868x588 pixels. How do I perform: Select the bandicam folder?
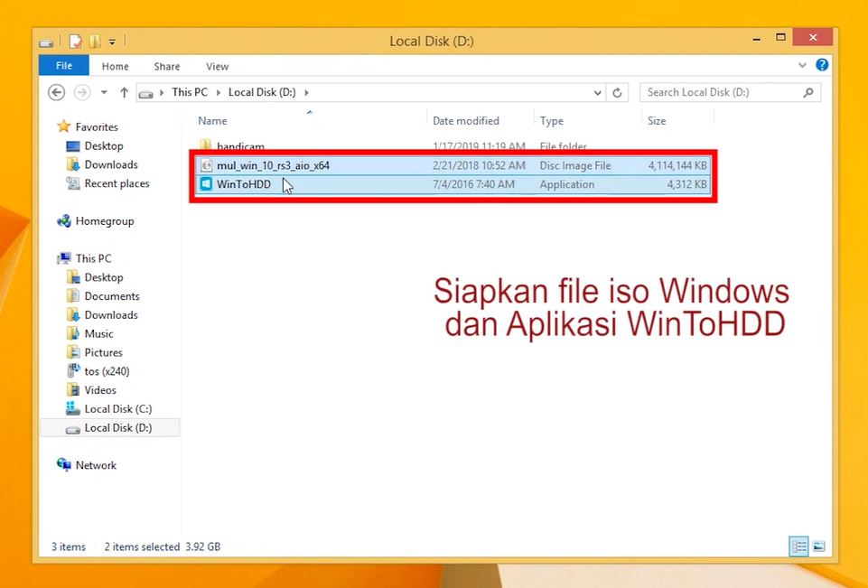coord(240,146)
